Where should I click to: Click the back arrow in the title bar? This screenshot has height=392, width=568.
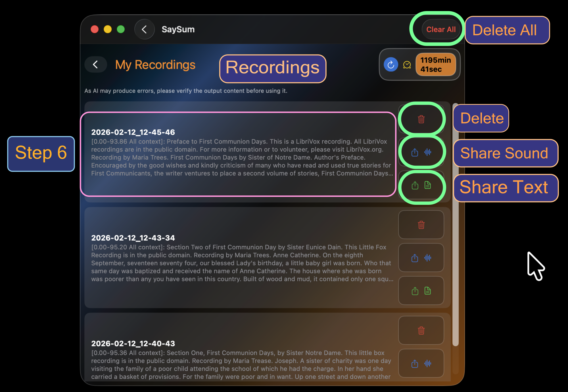[145, 29]
